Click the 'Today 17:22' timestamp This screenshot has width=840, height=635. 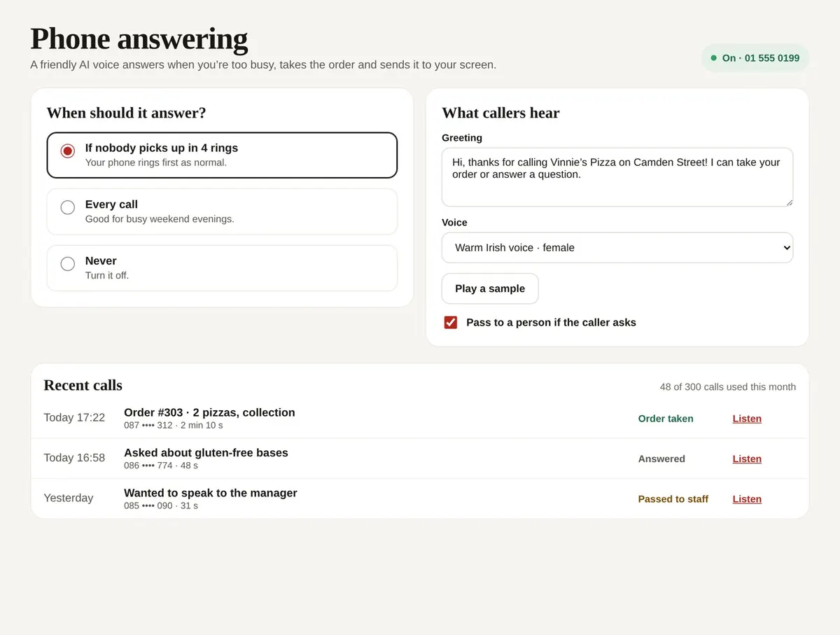click(x=74, y=418)
